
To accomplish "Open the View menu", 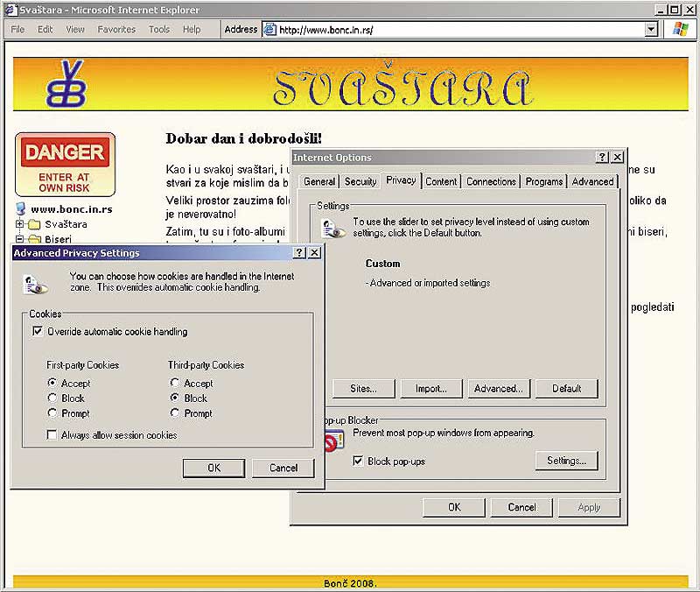I will click(75, 30).
